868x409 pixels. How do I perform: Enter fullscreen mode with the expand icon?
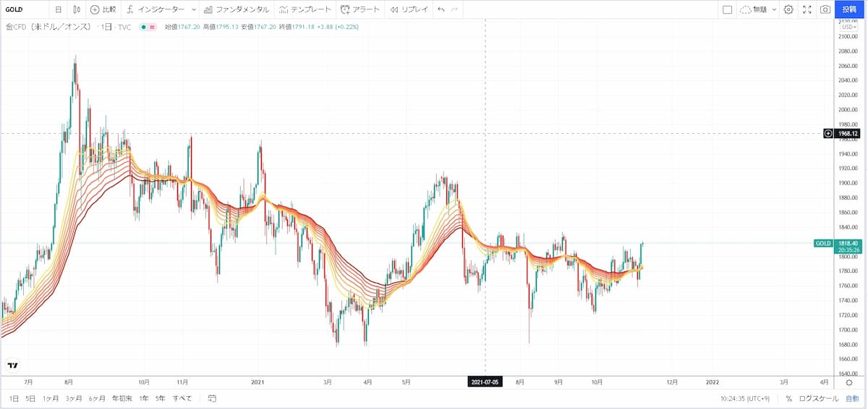807,9
